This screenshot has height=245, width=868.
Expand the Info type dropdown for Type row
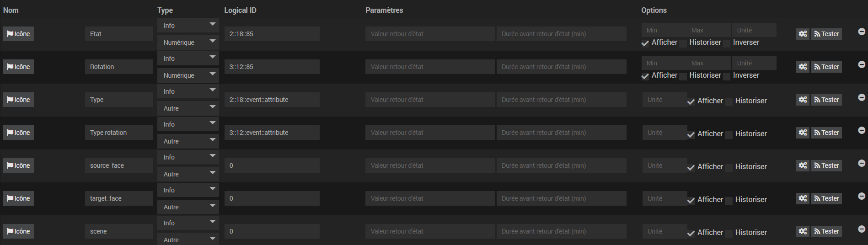[x=188, y=91]
